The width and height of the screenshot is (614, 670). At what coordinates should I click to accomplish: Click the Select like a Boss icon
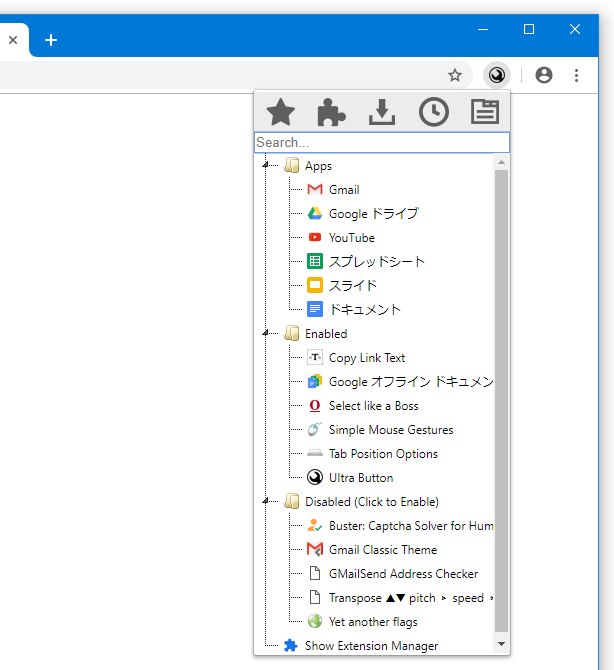click(x=315, y=405)
